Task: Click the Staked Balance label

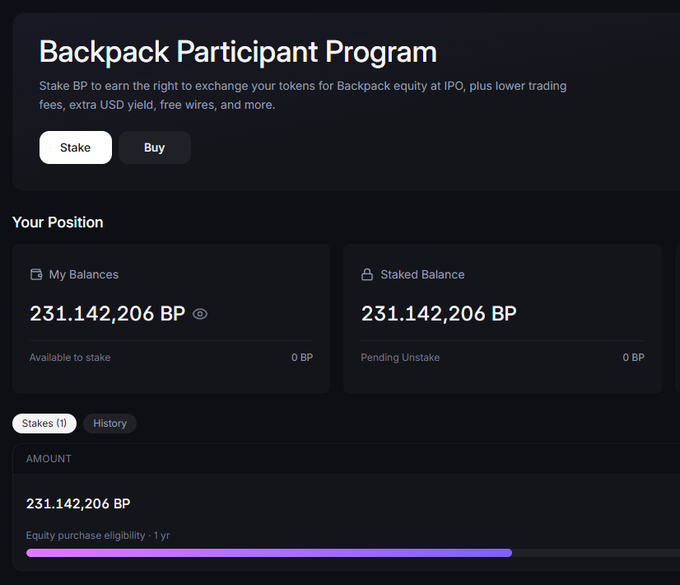Action: [422, 275]
